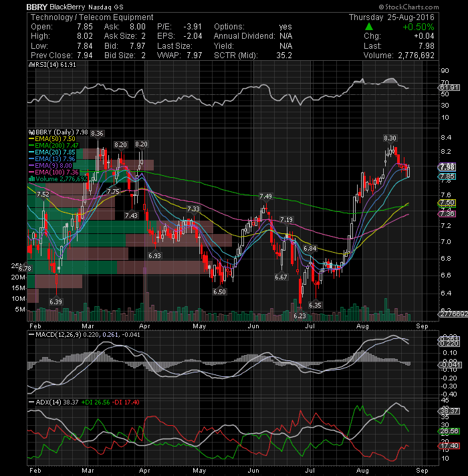Click the Last value 7.98 in the header

[x=427, y=46]
